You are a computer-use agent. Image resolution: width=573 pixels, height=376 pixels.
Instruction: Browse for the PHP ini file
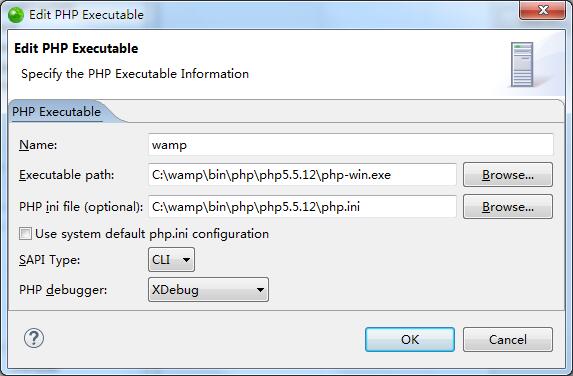click(x=508, y=207)
